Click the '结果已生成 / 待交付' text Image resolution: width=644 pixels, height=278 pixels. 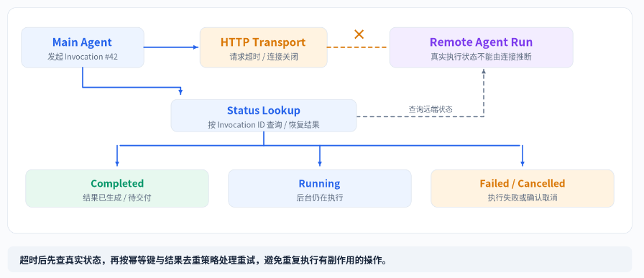117,198
